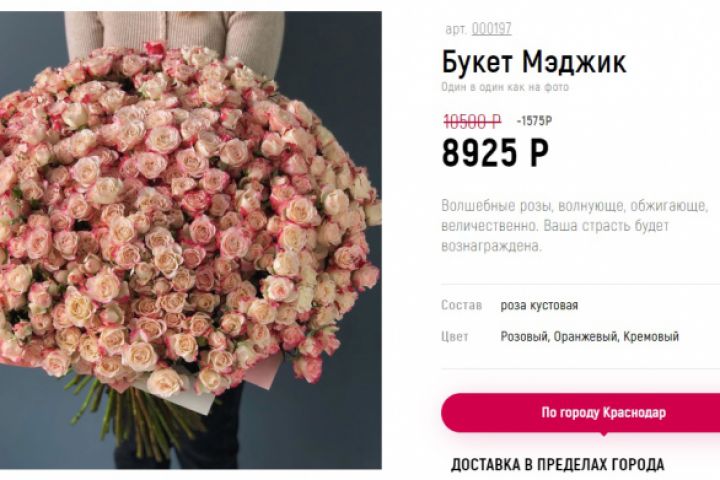Click the Состав label

tap(461, 305)
